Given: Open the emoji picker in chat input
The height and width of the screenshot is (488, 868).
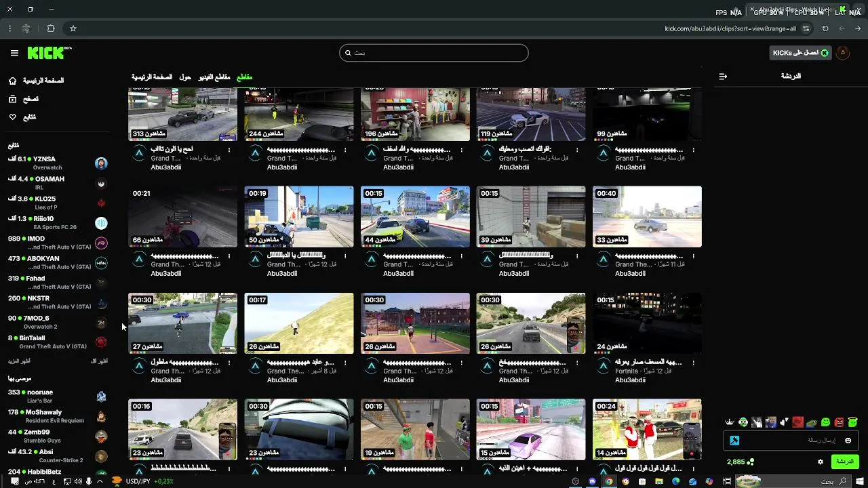Looking at the screenshot, I should click(x=848, y=441).
